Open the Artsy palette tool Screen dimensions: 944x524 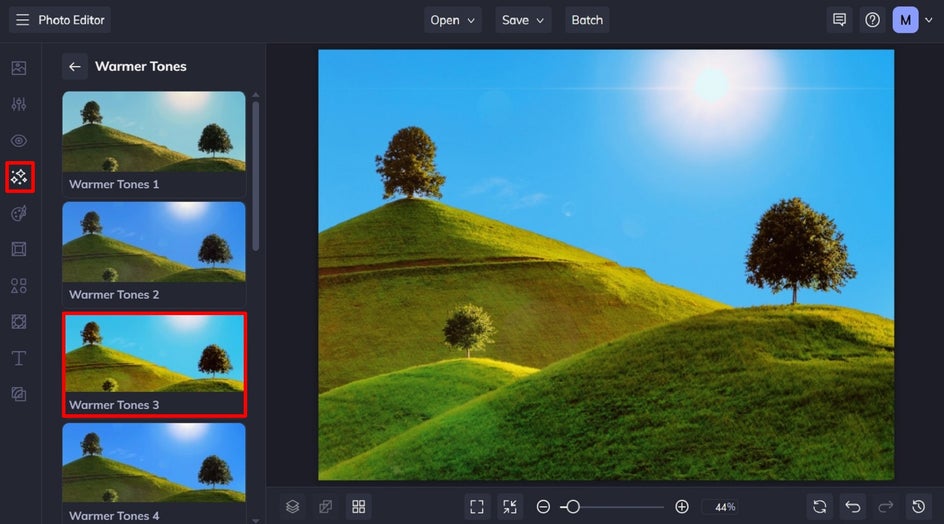click(19, 213)
